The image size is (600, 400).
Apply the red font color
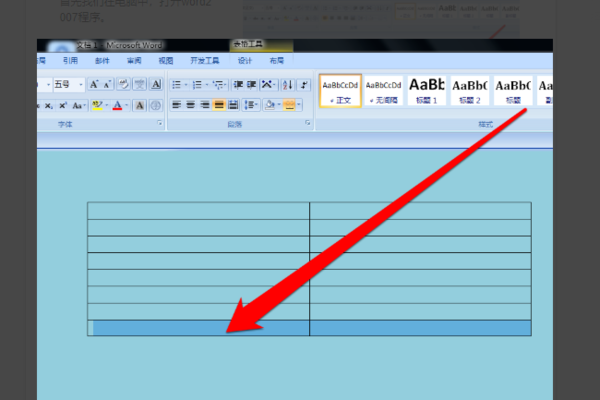point(117,106)
